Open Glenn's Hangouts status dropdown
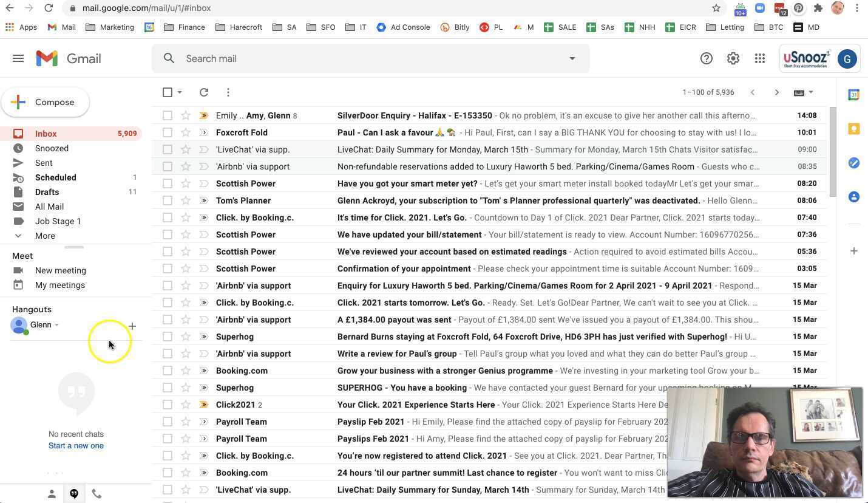The height and width of the screenshot is (503, 868). point(56,325)
